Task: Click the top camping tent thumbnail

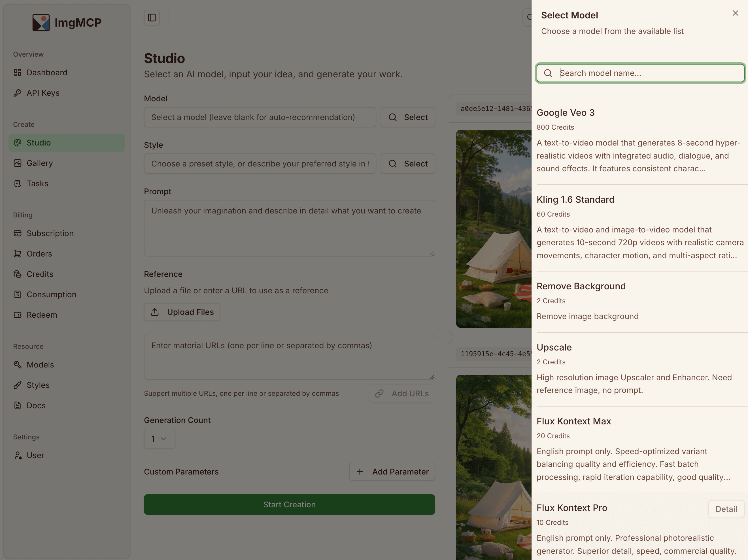Action: (x=494, y=229)
